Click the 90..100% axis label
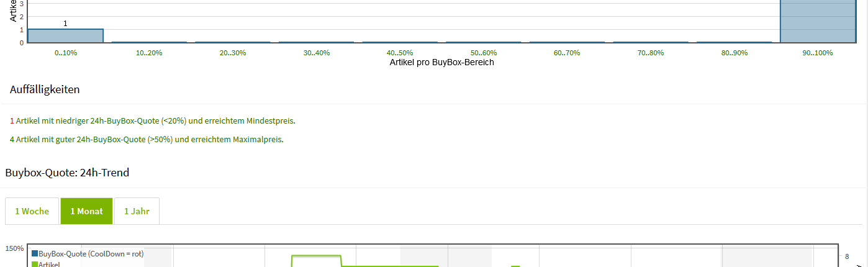Viewport: 868px width, 267px height. (818, 53)
